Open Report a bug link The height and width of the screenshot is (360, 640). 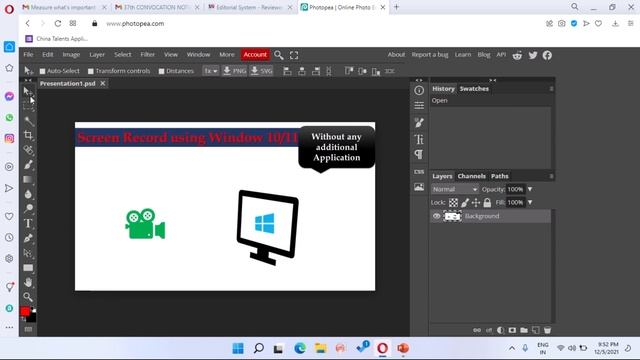[x=430, y=55]
